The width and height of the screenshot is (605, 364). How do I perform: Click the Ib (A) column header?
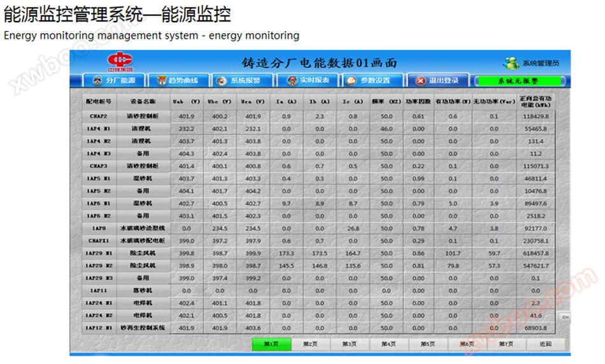coord(320,101)
